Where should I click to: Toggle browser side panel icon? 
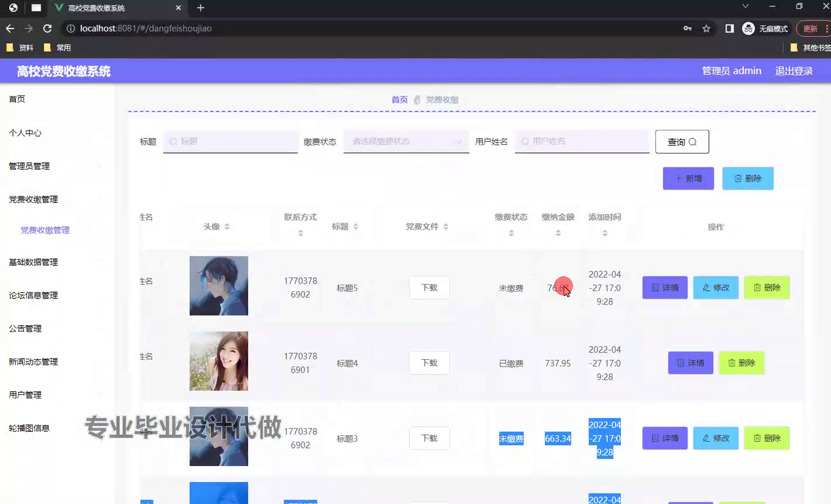click(729, 28)
